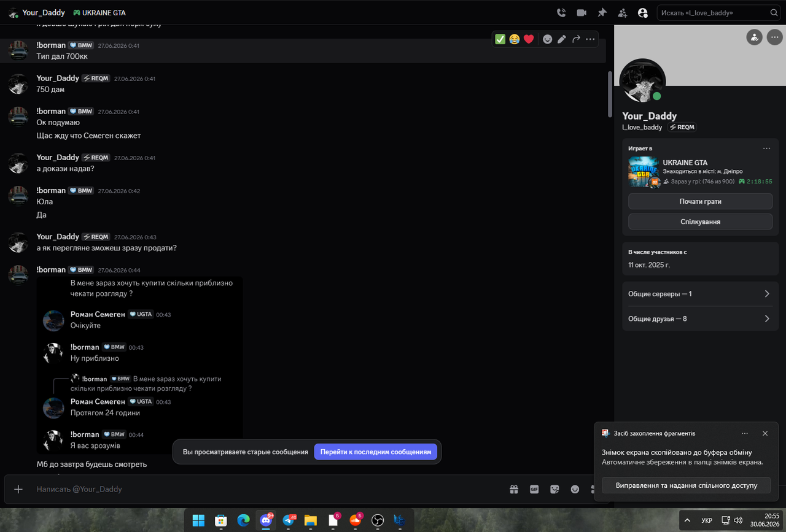The image size is (786, 532).
Task: Click the message 'Щас жду что Семеген скажет'
Action: 88,136
